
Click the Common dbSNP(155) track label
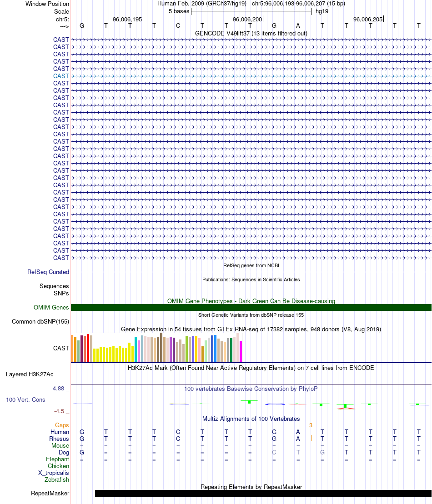tap(40, 321)
